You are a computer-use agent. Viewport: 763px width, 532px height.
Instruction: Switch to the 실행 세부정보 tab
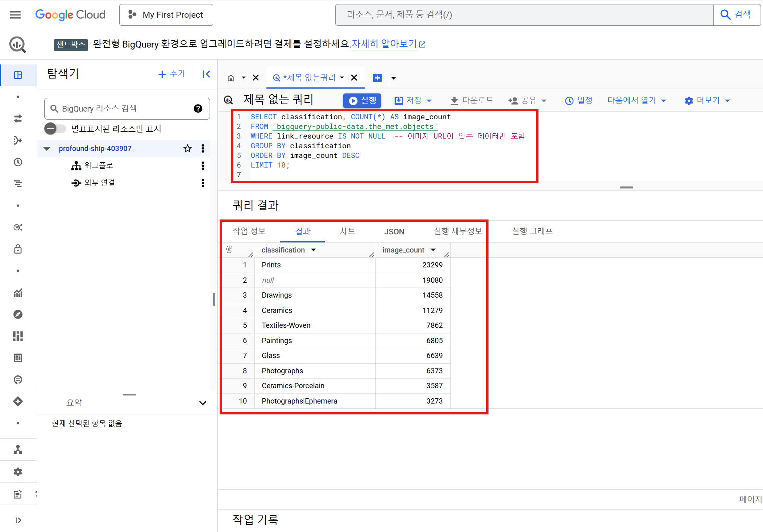458,231
